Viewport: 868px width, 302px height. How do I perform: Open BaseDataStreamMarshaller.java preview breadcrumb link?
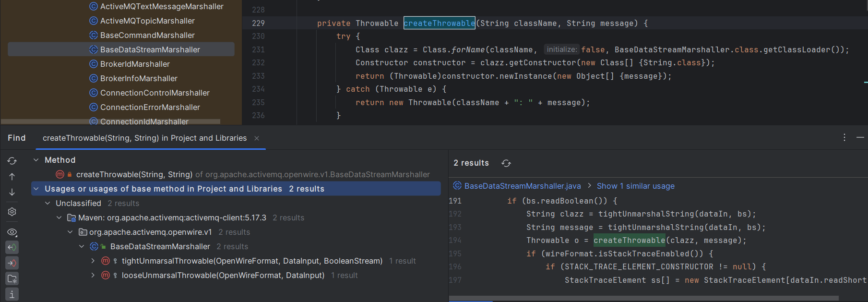tap(523, 186)
